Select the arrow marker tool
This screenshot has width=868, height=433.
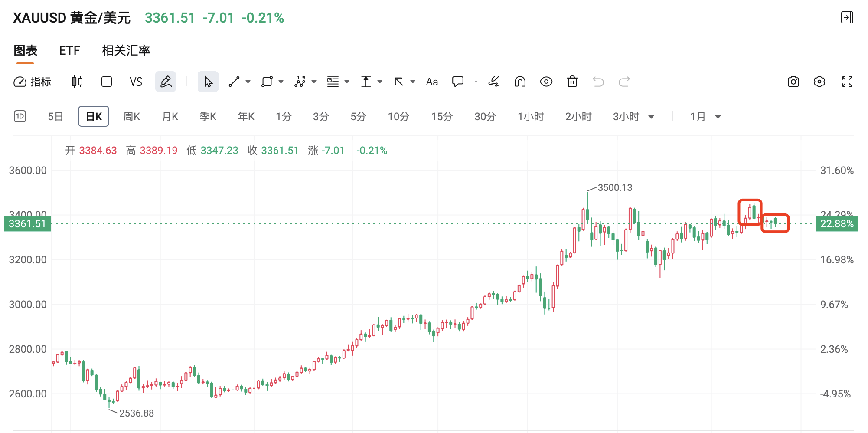[x=399, y=82]
